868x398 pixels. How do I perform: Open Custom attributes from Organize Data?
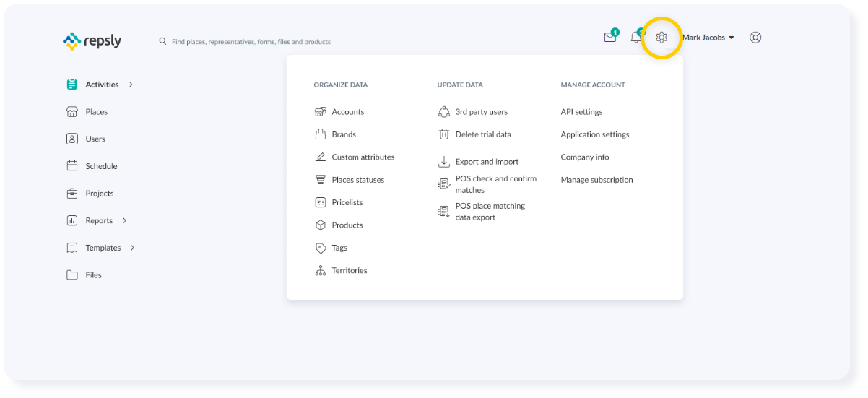363,157
